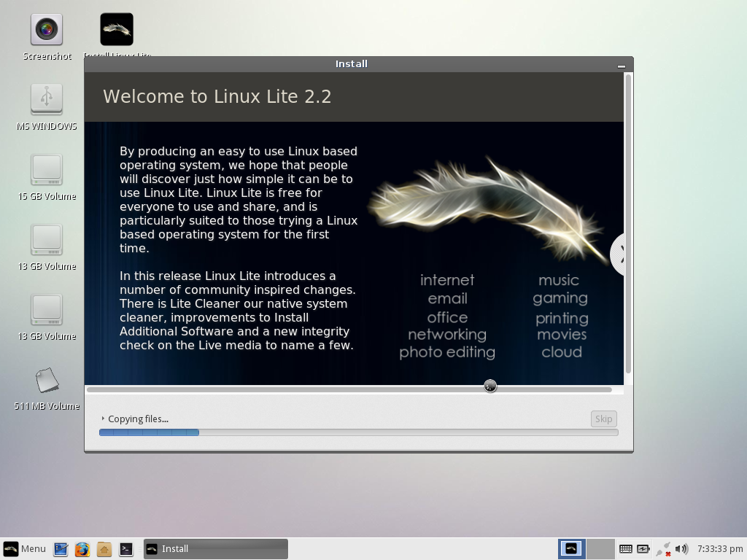Click the horizontal slideshow scrollbar
The image size is (747, 560).
tap(349, 389)
